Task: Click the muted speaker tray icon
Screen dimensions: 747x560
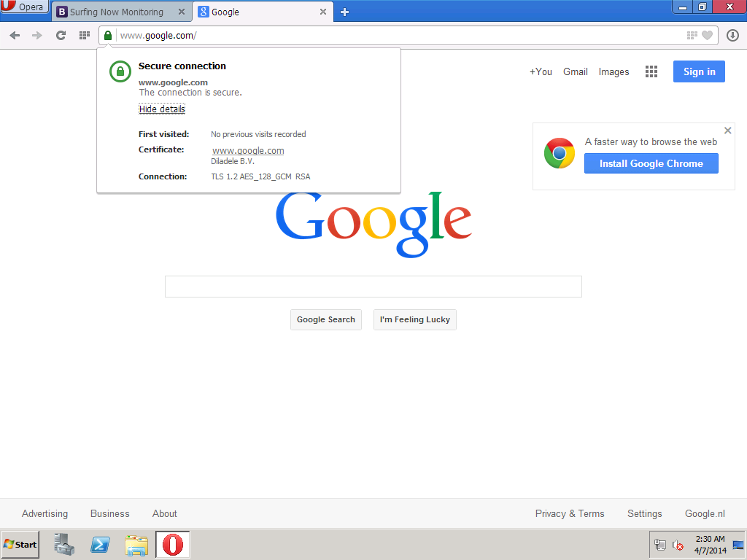Action: pyautogui.click(x=678, y=545)
